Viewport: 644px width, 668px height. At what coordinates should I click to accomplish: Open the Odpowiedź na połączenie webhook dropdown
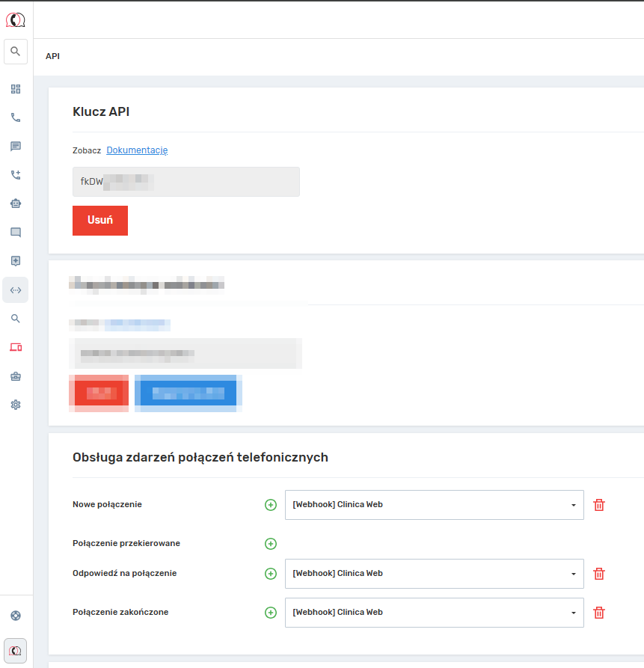click(x=434, y=574)
